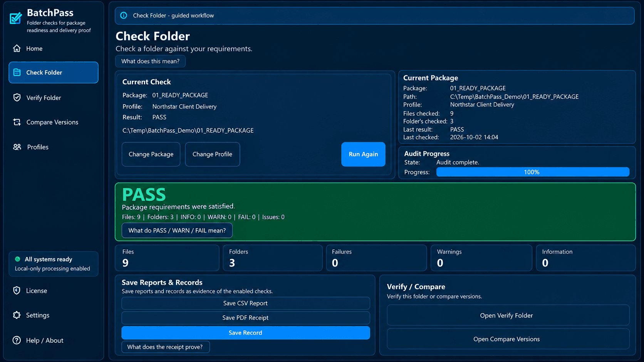Open Verify Folder from Verify / Compare panel
Screen dimensions: 644x362
point(508,315)
